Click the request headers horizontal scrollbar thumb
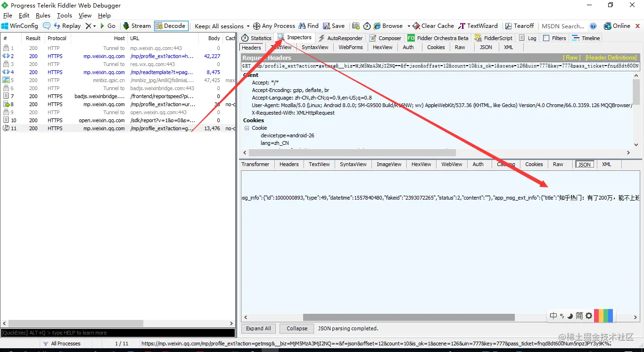This screenshot has width=644, height=352. click(352, 153)
